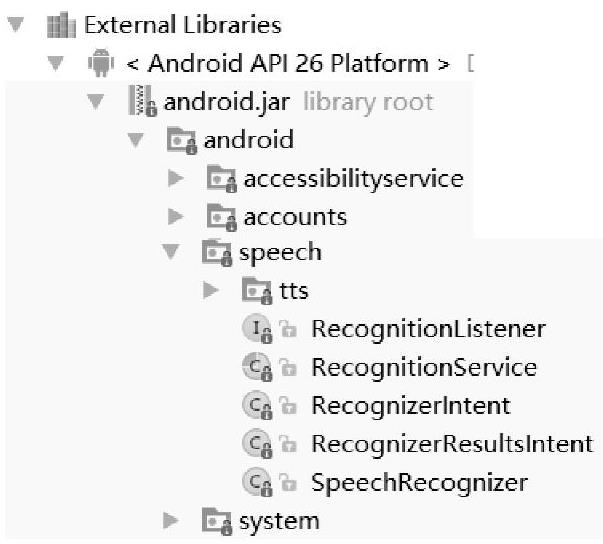Click the tts package folder icon
This screenshot has width=603, height=544.
pyautogui.click(x=257, y=291)
